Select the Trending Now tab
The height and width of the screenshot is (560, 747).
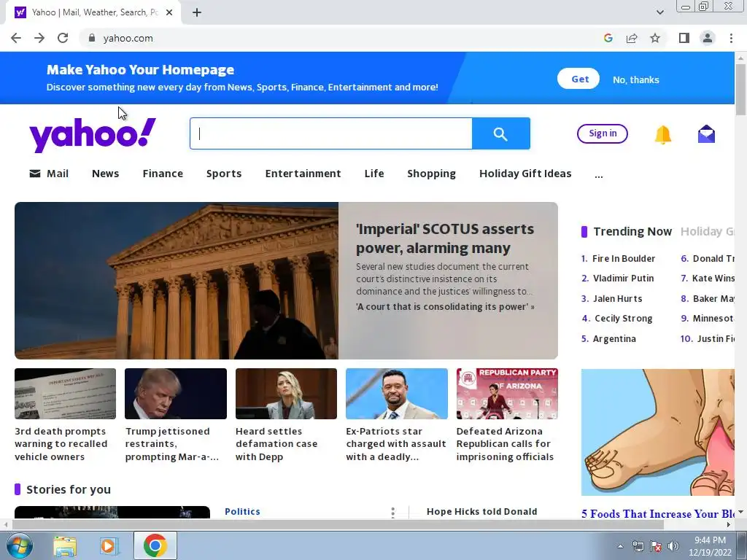[x=632, y=231]
